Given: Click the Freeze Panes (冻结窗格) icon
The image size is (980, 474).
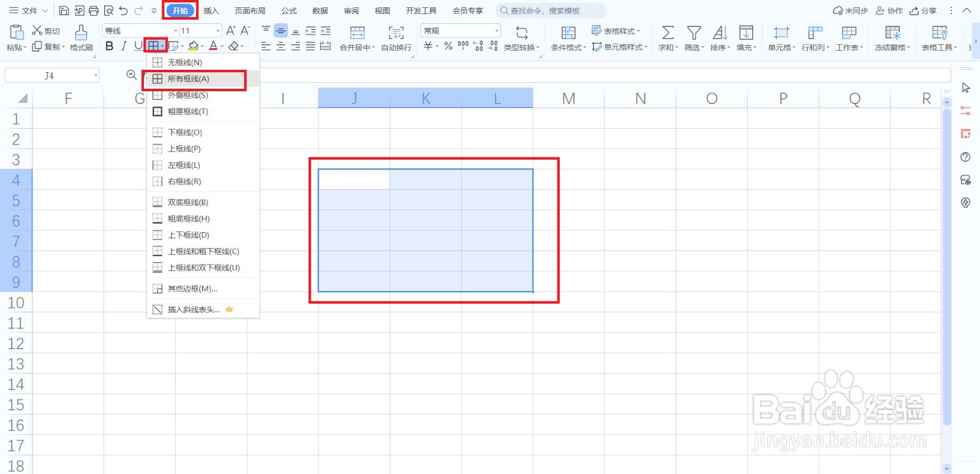Looking at the screenshot, I should [892, 32].
